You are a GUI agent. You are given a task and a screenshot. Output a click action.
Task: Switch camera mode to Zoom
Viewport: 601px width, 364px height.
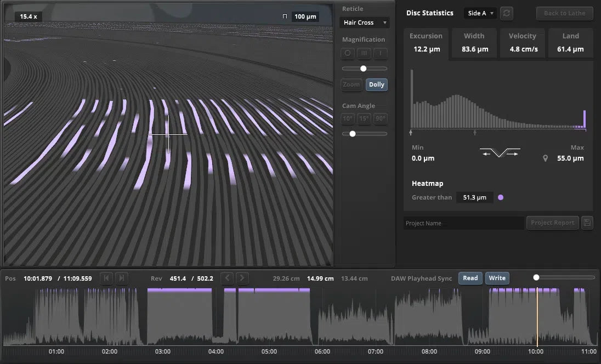(351, 84)
